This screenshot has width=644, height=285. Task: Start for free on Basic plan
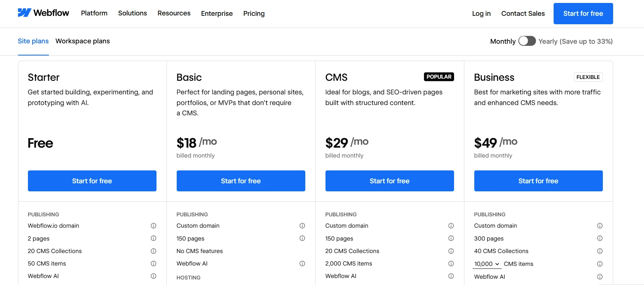pos(241,181)
